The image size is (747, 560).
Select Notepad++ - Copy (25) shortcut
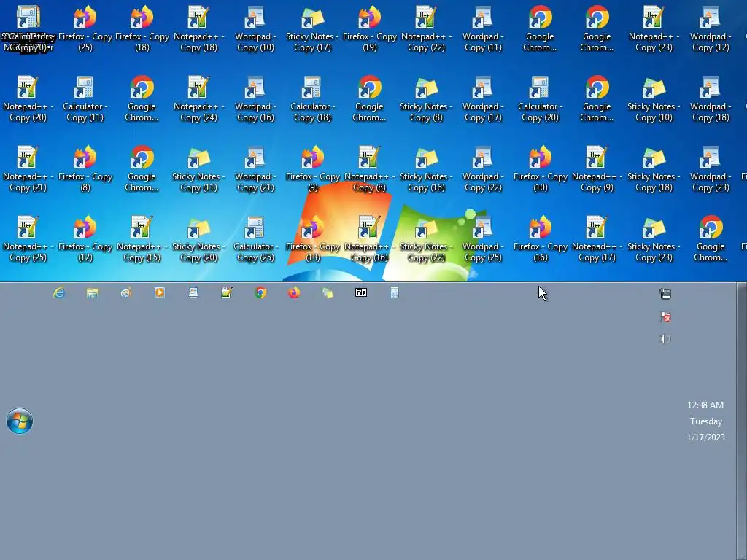pyautogui.click(x=28, y=238)
